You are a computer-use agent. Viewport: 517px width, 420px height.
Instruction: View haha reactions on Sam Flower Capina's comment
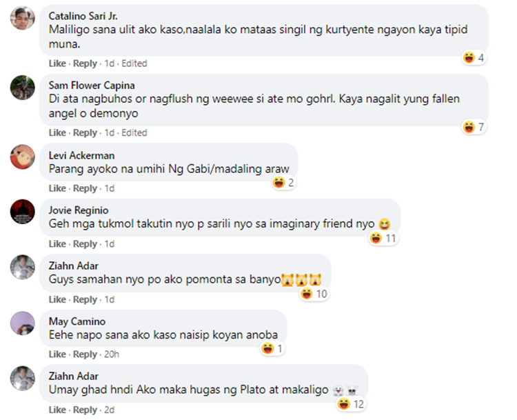tap(474, 127)
